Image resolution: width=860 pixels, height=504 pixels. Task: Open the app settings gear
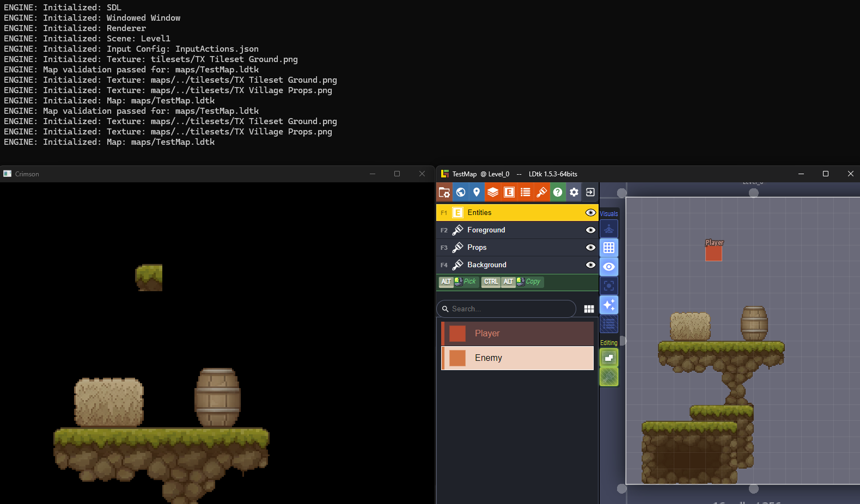coord(574,192)
